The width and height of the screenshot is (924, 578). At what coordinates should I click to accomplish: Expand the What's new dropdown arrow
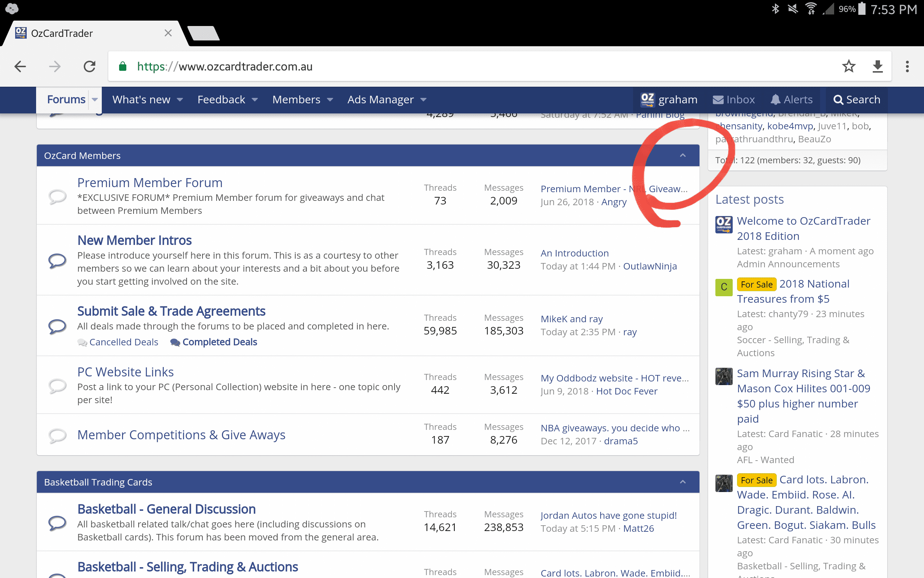coord(180,100)
